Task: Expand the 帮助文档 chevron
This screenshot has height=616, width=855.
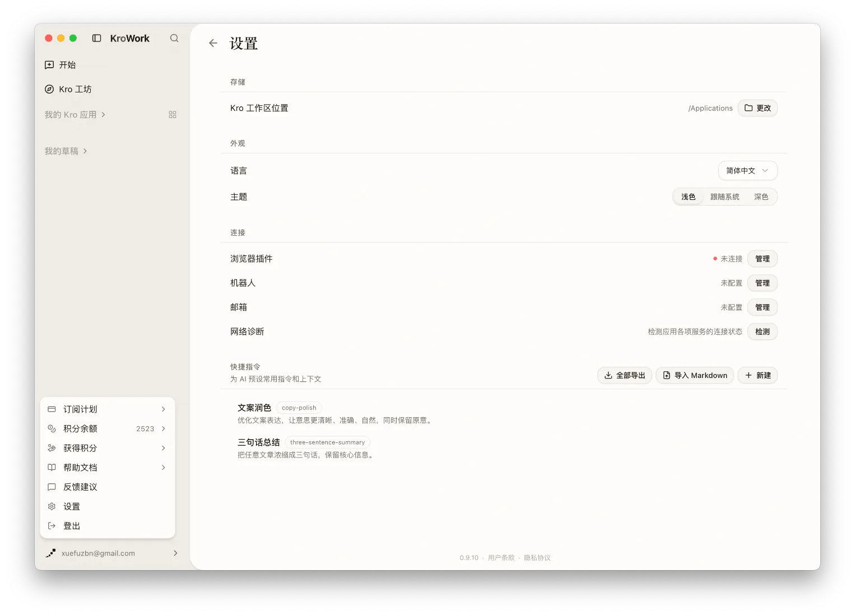Action: 163,468
